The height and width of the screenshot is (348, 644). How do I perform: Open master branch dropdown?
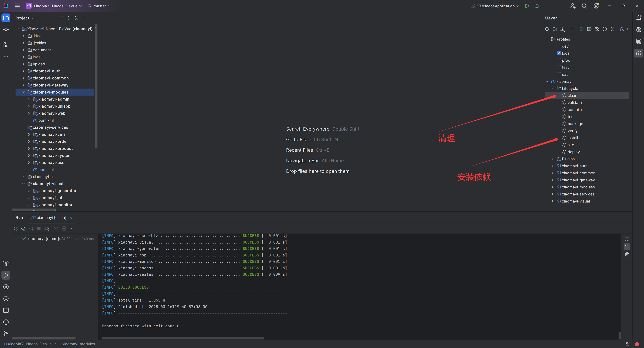point(99,6)
